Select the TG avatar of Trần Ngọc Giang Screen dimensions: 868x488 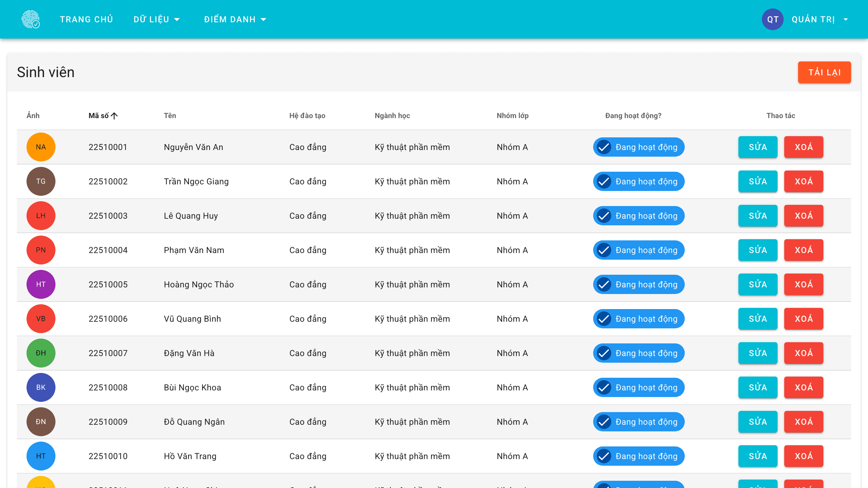click(41, 181)
